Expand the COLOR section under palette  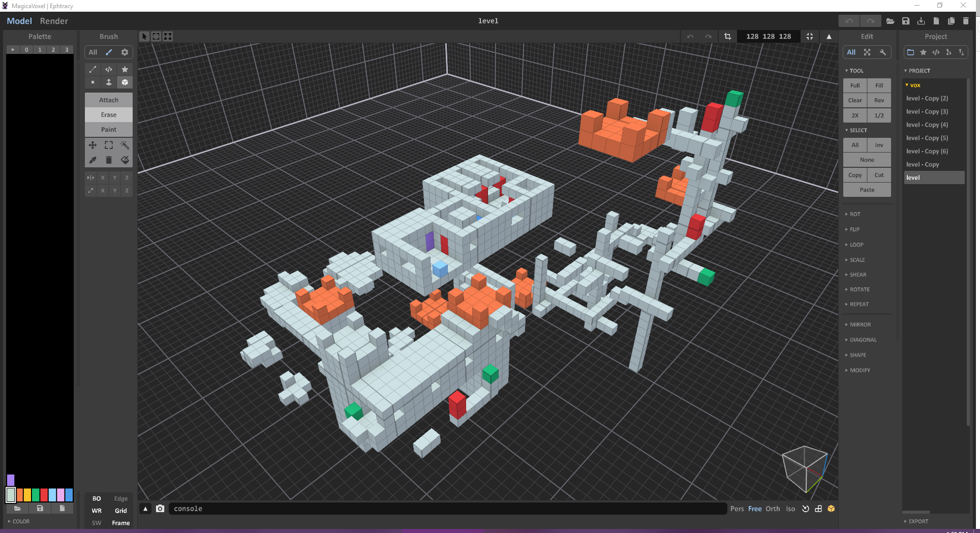(21, 521)
